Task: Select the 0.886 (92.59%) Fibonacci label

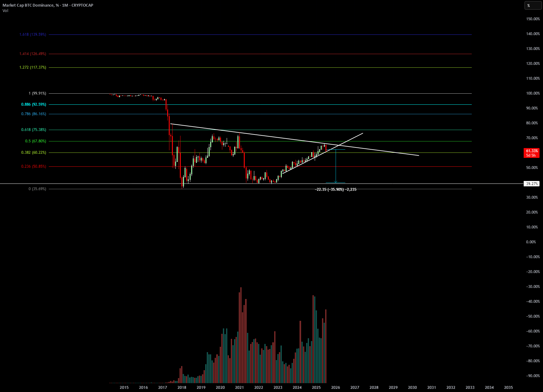Action: [x=34, y=104]
